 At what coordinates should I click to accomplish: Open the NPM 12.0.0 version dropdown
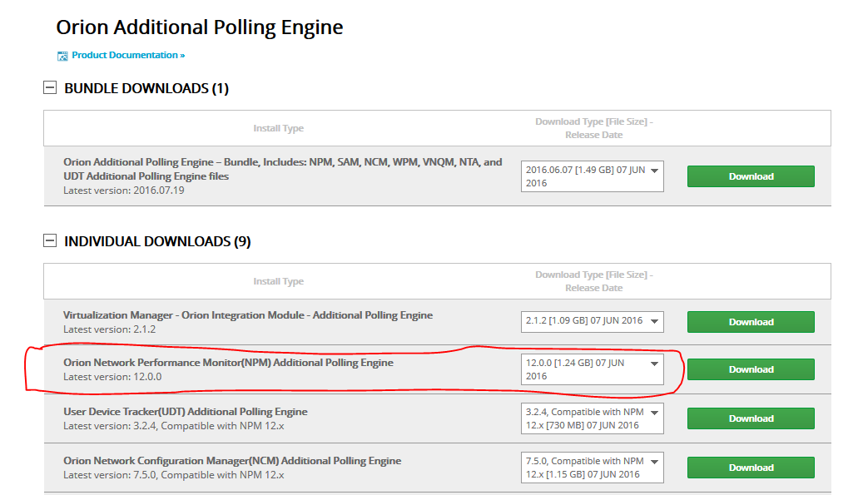pos(592,369)
